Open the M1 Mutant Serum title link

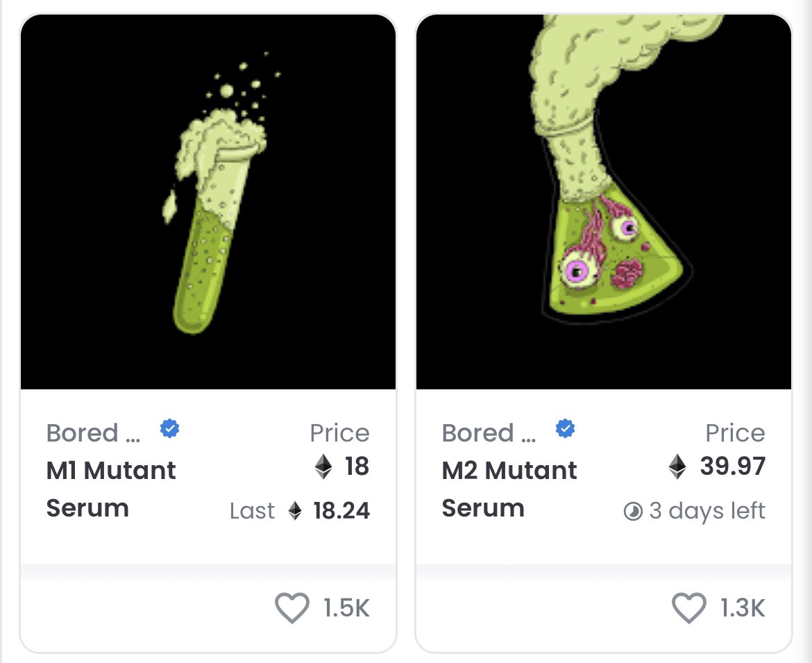pos(111,489)
